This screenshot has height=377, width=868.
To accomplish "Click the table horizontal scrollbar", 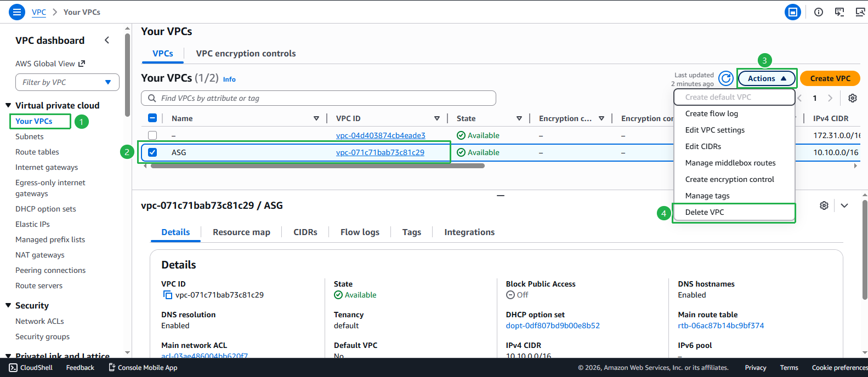I will click(317, 165).
